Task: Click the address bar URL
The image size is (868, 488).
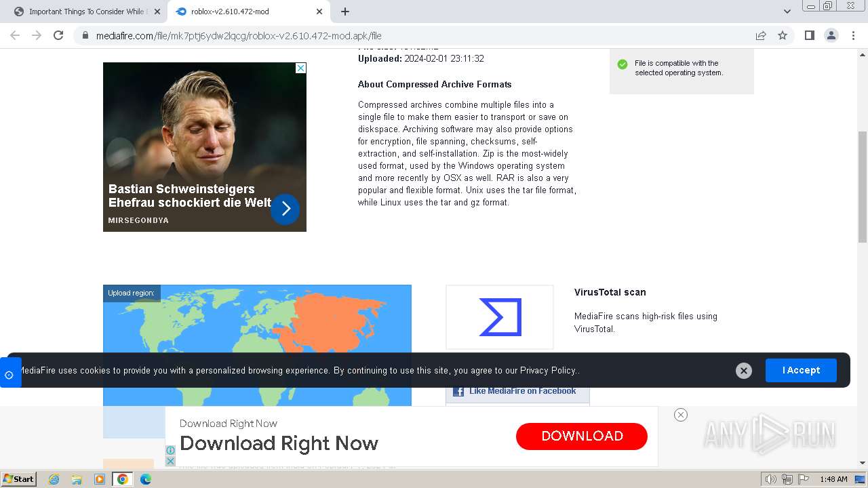Action: point(239,36)
